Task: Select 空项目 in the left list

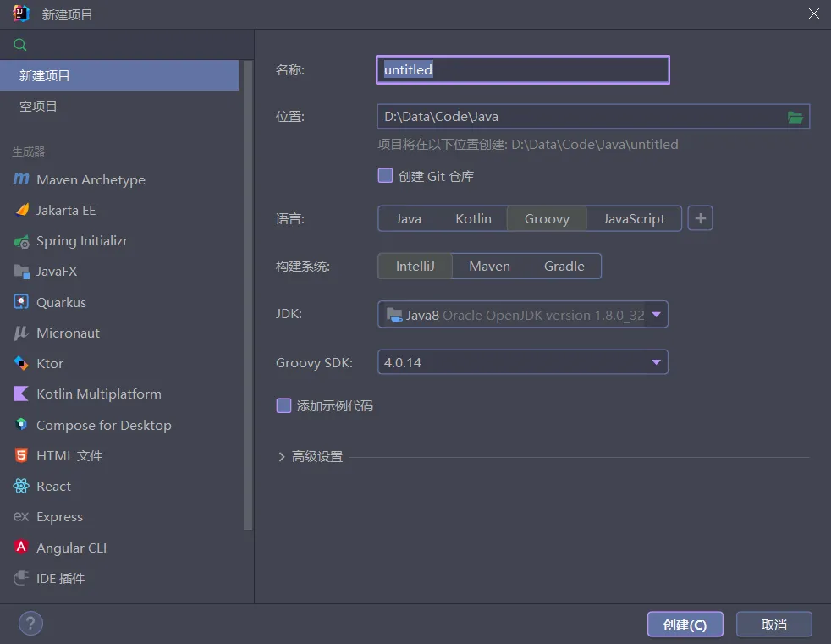Action: click(x=119, y=106)
